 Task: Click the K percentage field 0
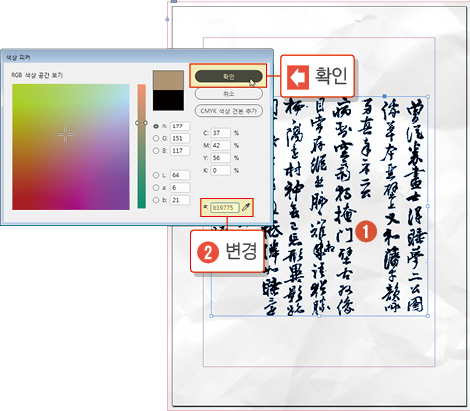click(221, 170)
